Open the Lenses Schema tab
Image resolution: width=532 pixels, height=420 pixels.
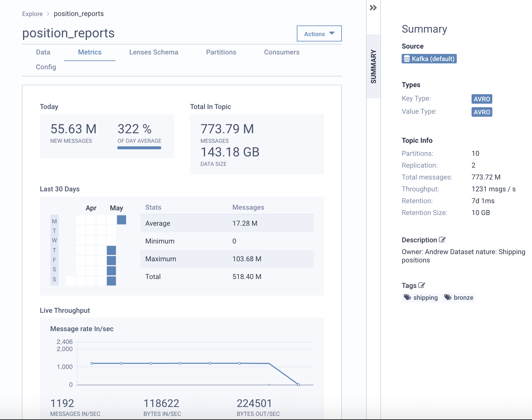pyautogui.click(x=153, y=52)
